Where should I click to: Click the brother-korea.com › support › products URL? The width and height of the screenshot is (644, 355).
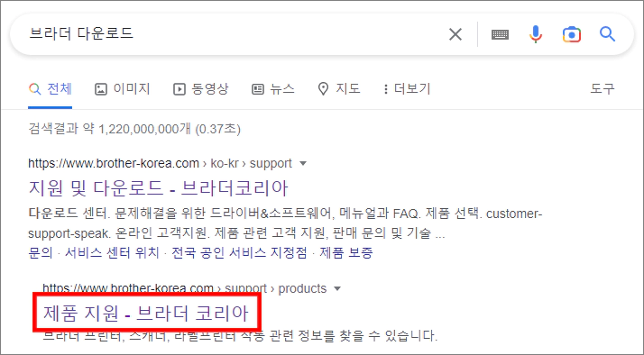185,288
